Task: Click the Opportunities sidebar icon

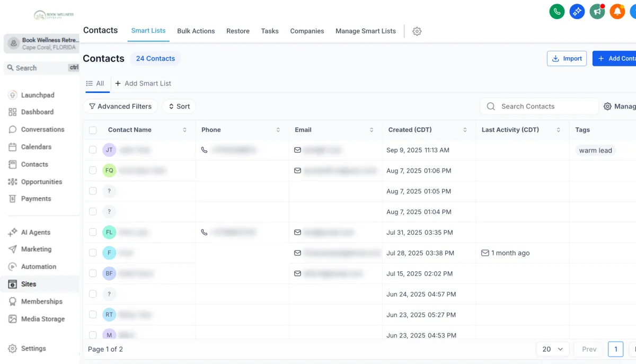Action: pos(13,182)
